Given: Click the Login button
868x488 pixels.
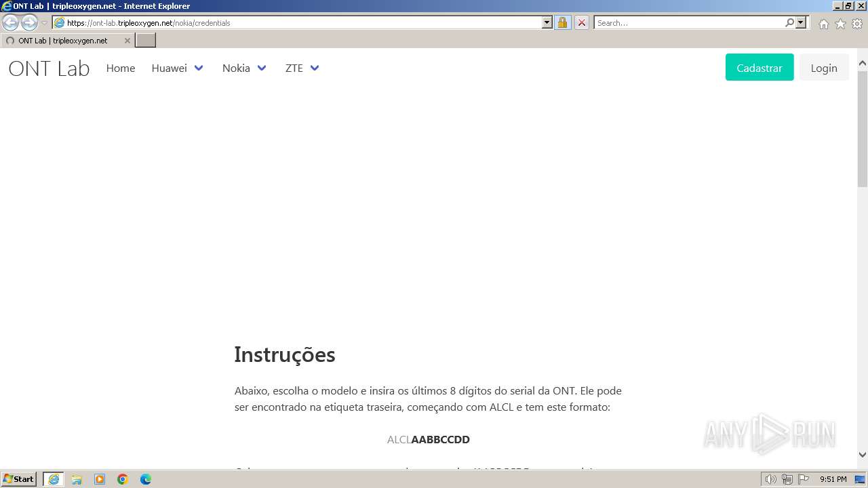Looking at the screenshot, I should [x=824, y=68].
